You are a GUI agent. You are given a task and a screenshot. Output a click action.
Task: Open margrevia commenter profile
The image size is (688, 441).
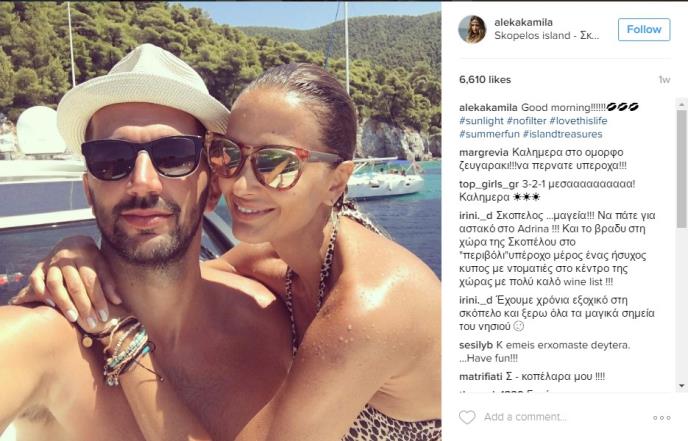[484, 153]
